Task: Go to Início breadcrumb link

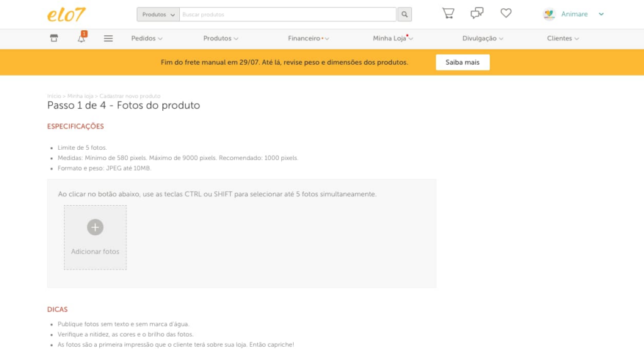Action: point(54,96)
